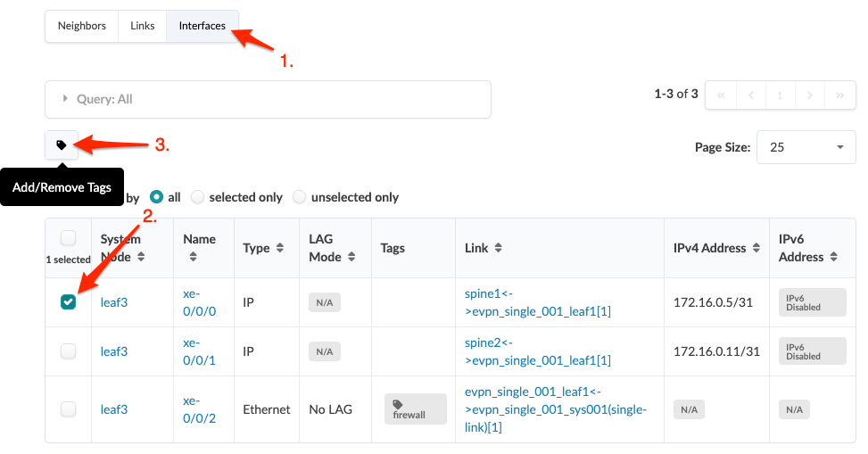This screenshot has width=868, height=454.
Task: Click the Add/Remove Tags icon button
Action: (x=62, y=144)
